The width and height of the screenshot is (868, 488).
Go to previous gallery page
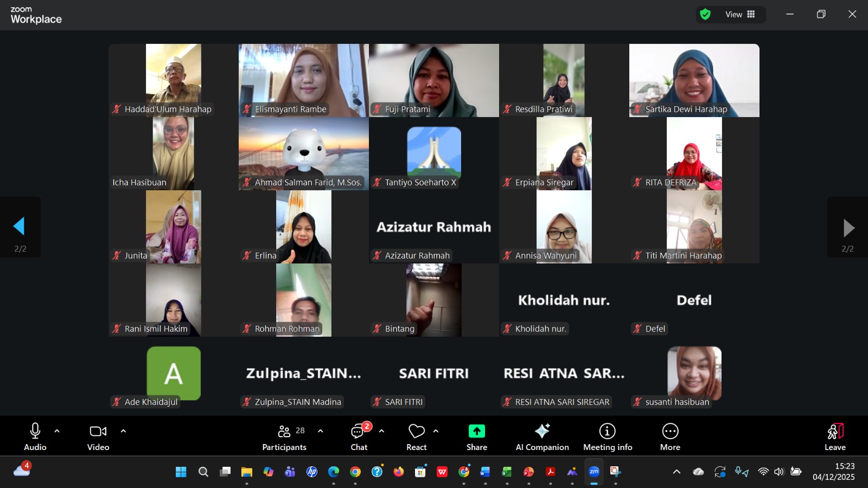(20, 227)
